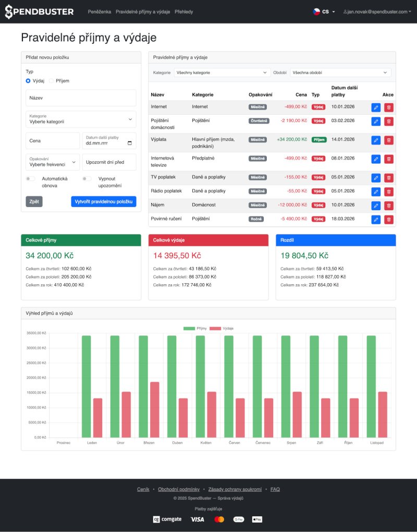Turn on Vypnout upozornění

[86, 179]
